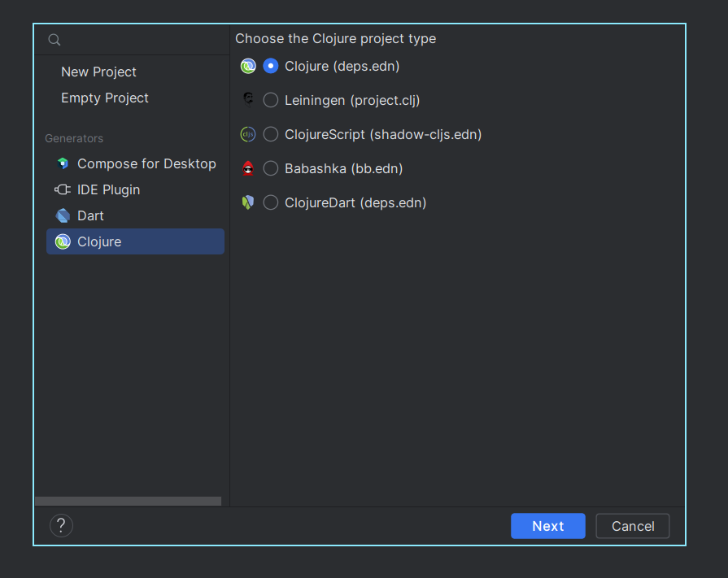Click the Dart generator icon

63,215
